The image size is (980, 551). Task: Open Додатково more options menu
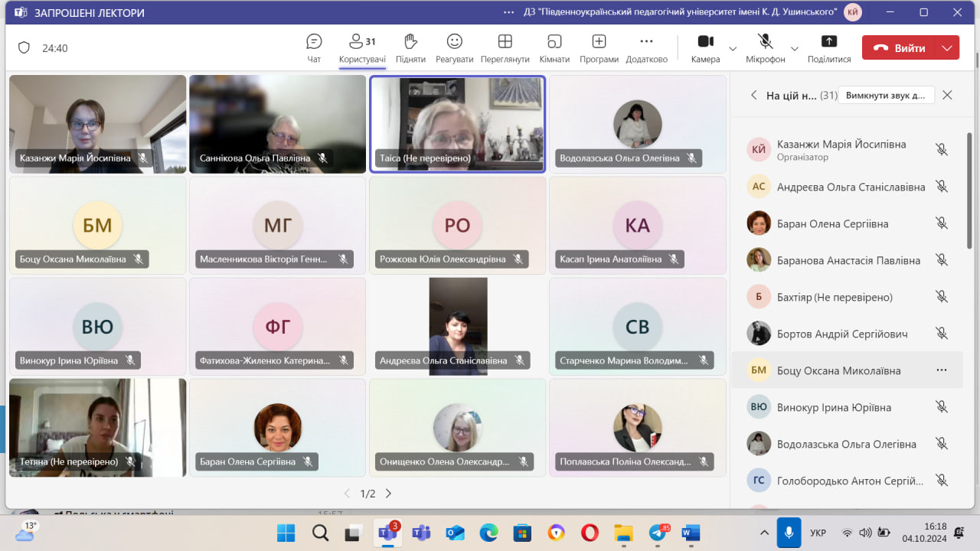pyautogui.click(x=646, y=42)
